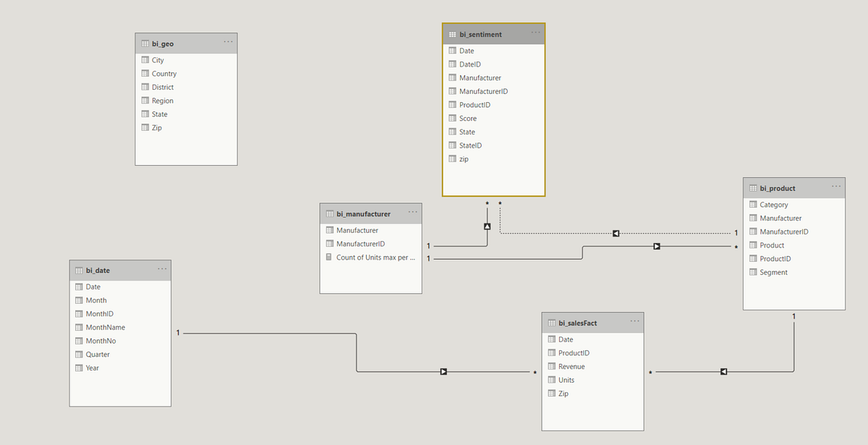Image resolution: width=868 pixels, height=445 pixels.
Task: Click the upward arrow on the bi_manufacturer relationship line
Action: click(x=487, y=225)
